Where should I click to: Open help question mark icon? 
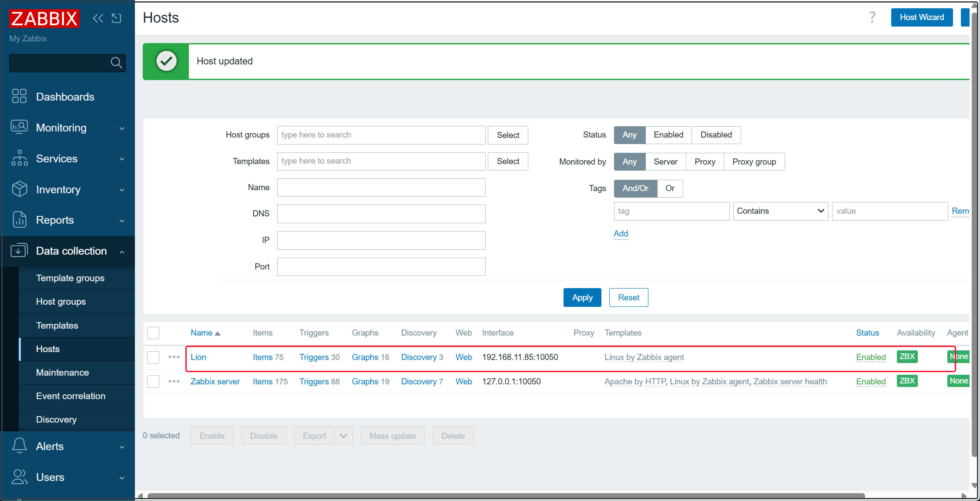point(872,17)
